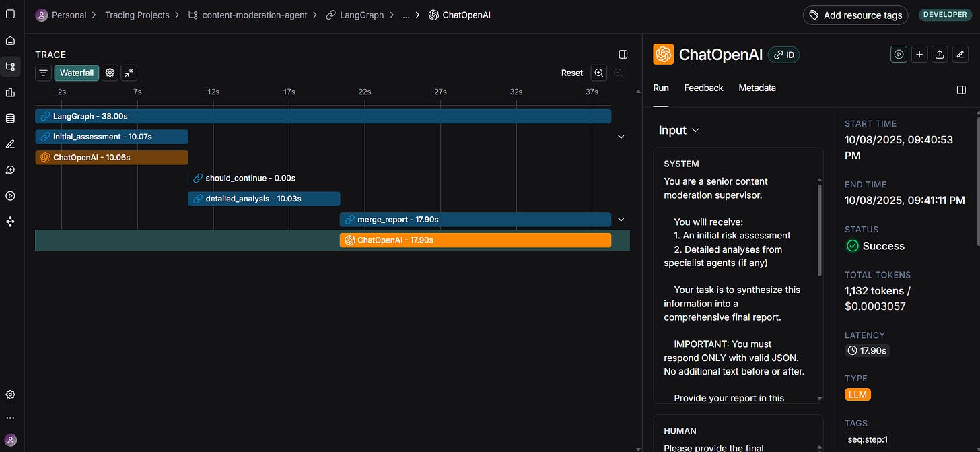Screen dimensions: 980x452
Task: Click the HUMAN message heading
Action: (x=680, y=431)
